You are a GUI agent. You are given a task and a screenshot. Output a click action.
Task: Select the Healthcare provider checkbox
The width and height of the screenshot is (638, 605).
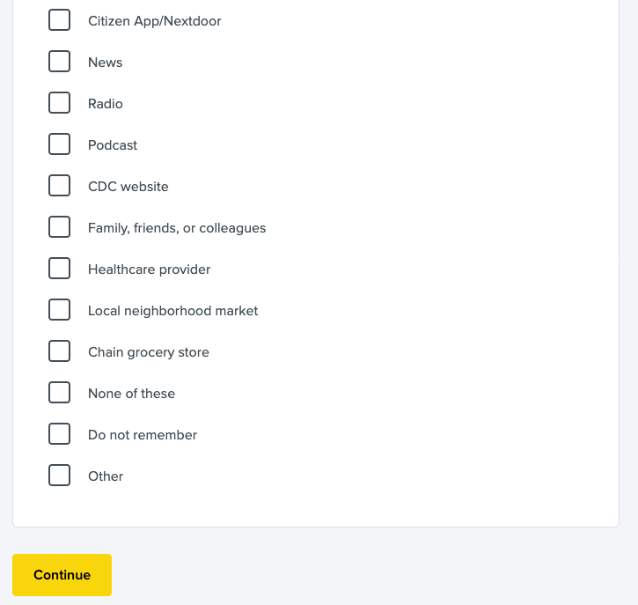(59, 269)
